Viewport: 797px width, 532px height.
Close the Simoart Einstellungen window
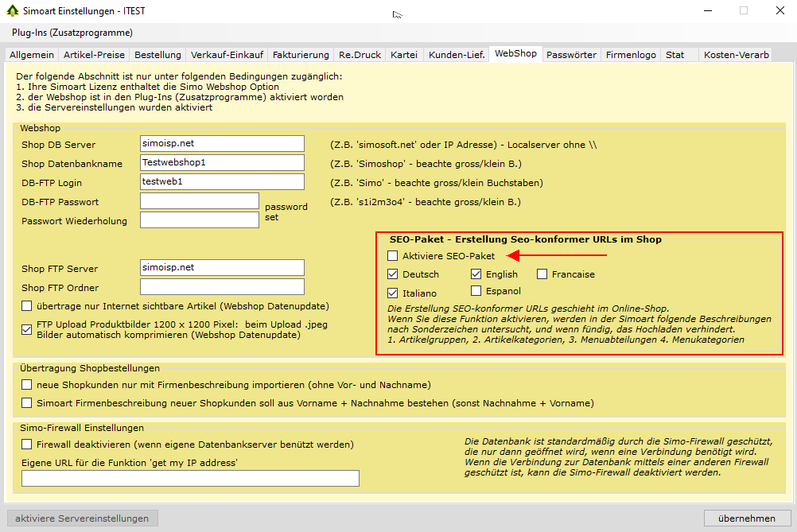tap(777, 11)
